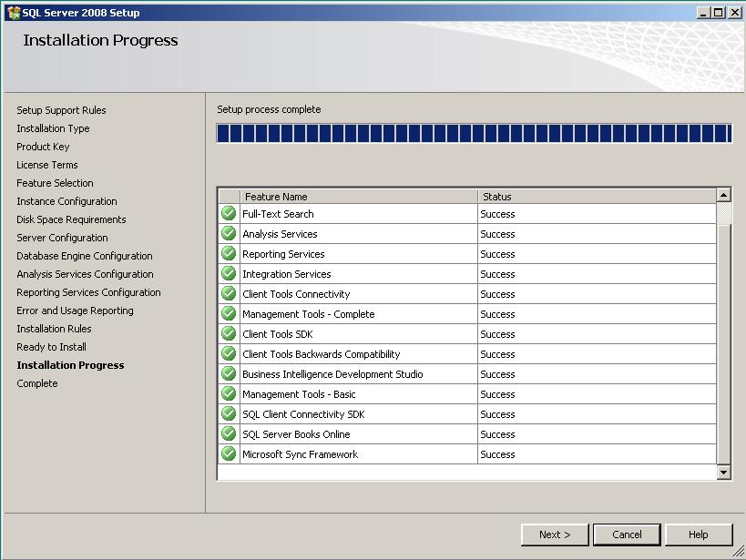Screen dimensions: 746x560
Task: Click Business Intelligence Development Studio feature name
Action: click(332, 374)
